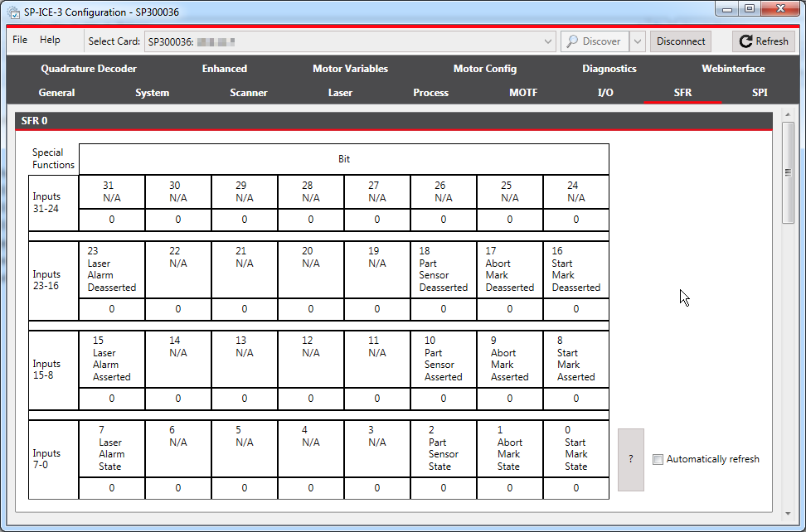Select the Process tab
The image size is (806, 532).
click(x=430, y=93)
